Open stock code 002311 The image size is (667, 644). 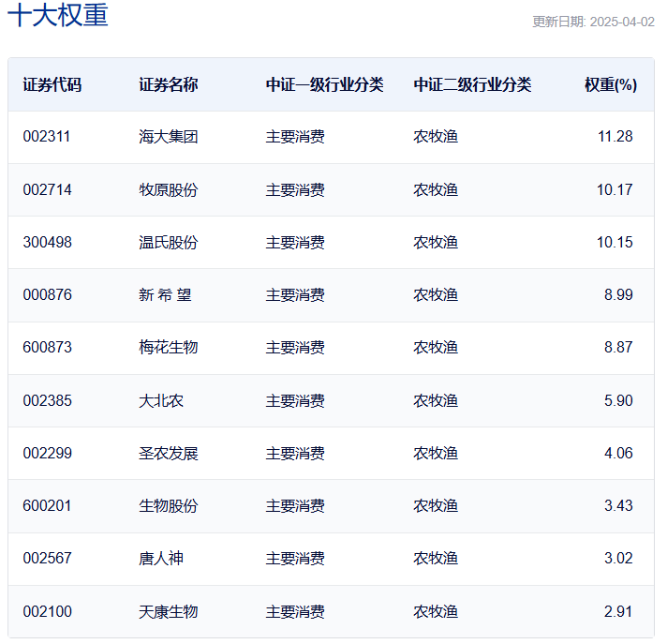click(x=47, y=137)
